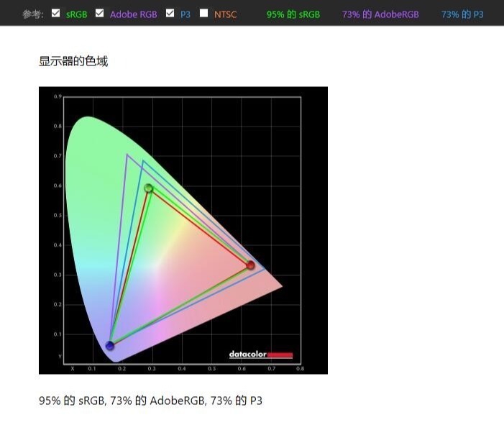Click the green sRGB label text

point(76,14)
